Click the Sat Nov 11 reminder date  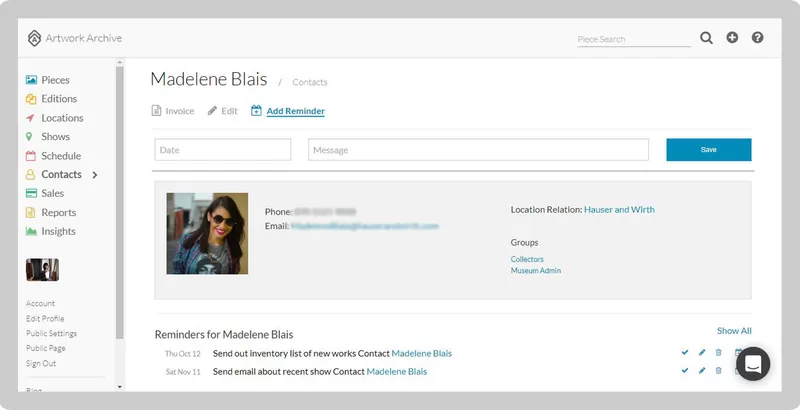click(x=183, y=372)
